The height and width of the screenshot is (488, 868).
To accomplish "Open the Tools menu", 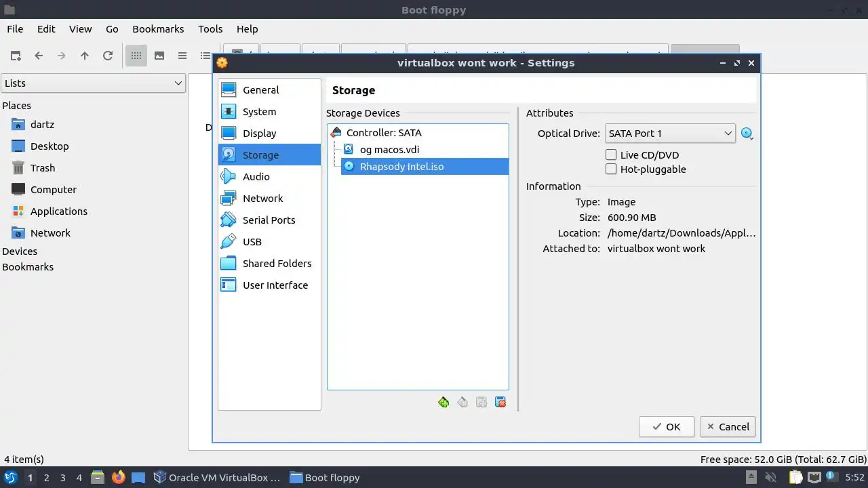I will (x=210, y=29).
